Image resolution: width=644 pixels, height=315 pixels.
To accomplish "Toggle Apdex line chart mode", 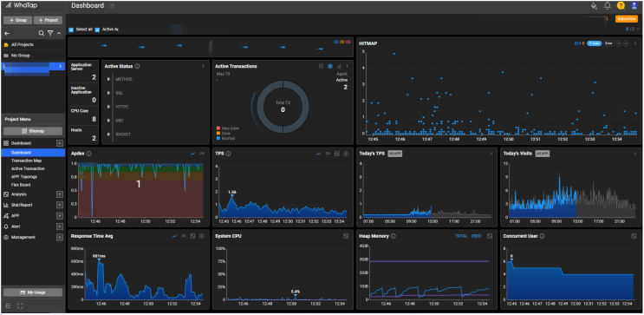I will (x=192, y=154).
